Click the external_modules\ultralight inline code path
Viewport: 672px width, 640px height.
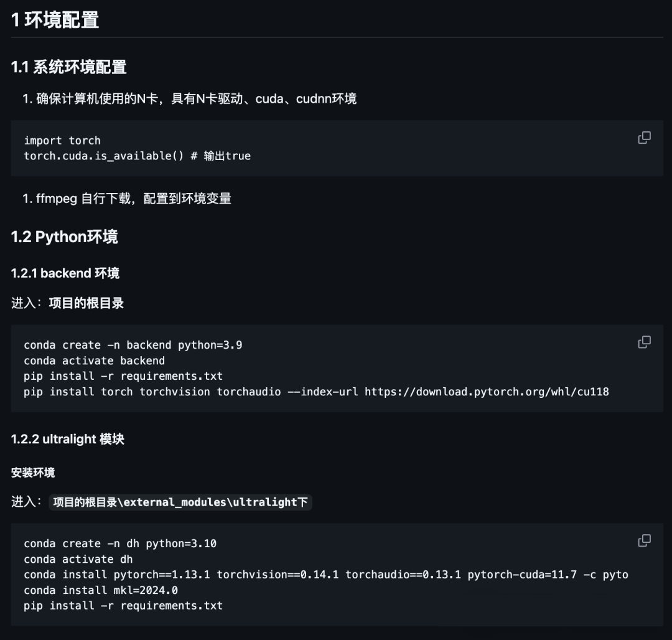(x=180, y=502)
